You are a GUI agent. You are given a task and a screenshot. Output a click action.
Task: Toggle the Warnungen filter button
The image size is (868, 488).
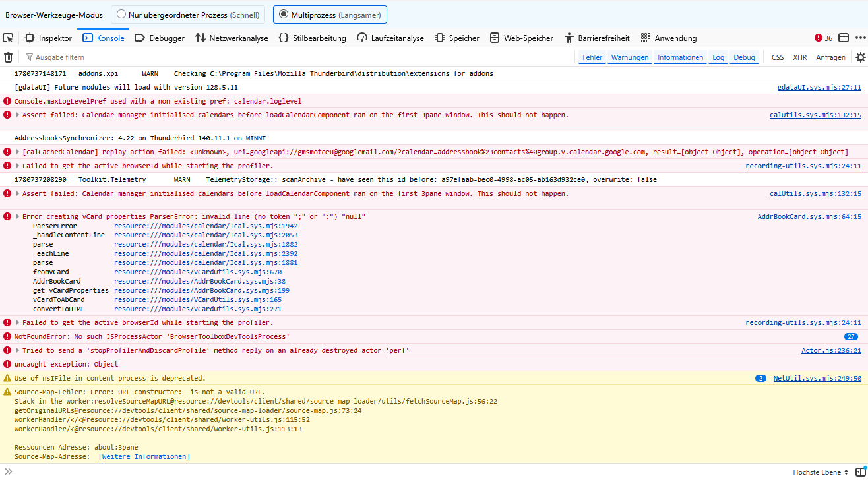[x=630, y=57]
